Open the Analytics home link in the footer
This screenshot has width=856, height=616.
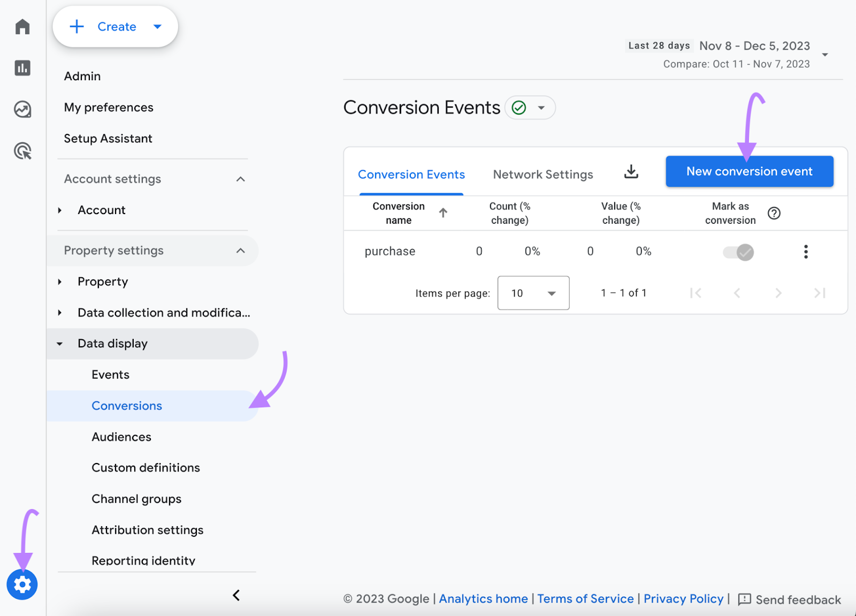pyautogui.click(x=483, y=598)
